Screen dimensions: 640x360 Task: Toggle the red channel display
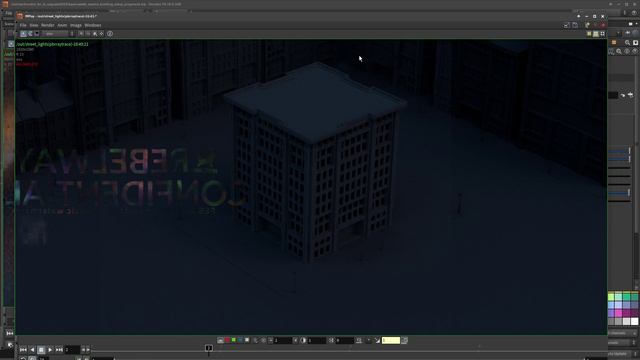coord(227,340)
